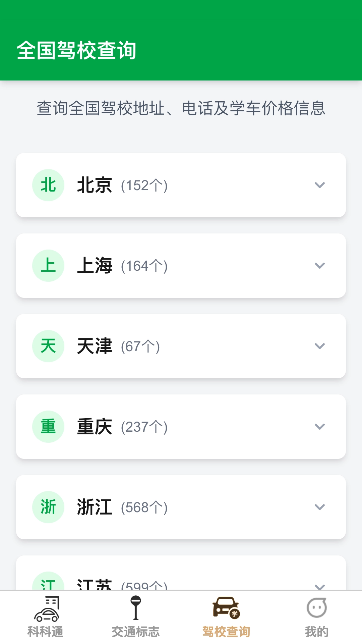Open the 交通标志 sign icon
The image size is (362, 644).
pyautogui.click(x=136, y=608)
